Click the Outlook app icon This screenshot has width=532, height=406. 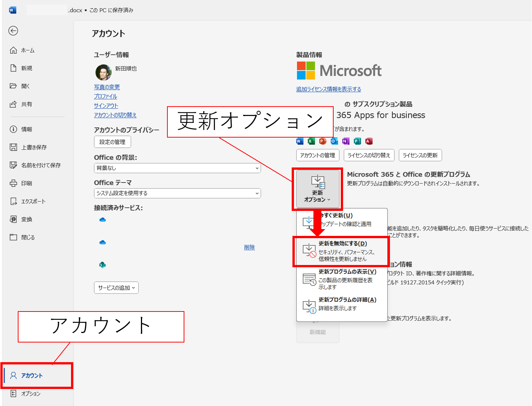334,141
